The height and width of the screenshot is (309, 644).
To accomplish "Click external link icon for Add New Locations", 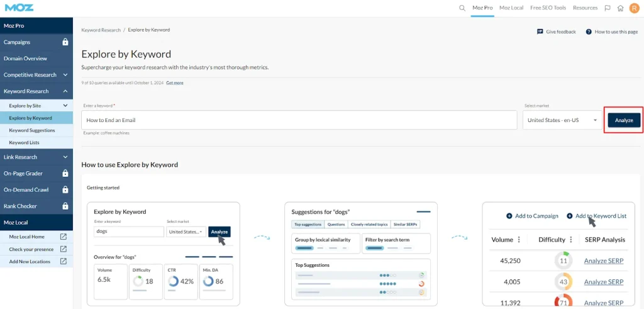I will [64, 261].
